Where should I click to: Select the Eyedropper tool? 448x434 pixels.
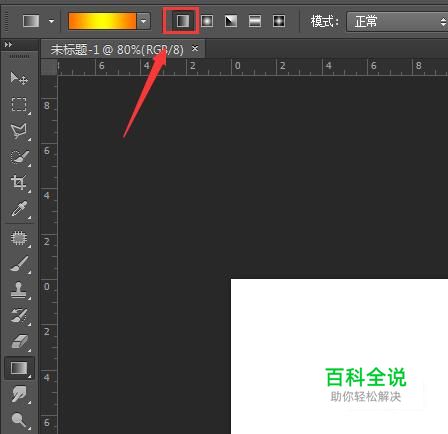click(x=19, y=209)
